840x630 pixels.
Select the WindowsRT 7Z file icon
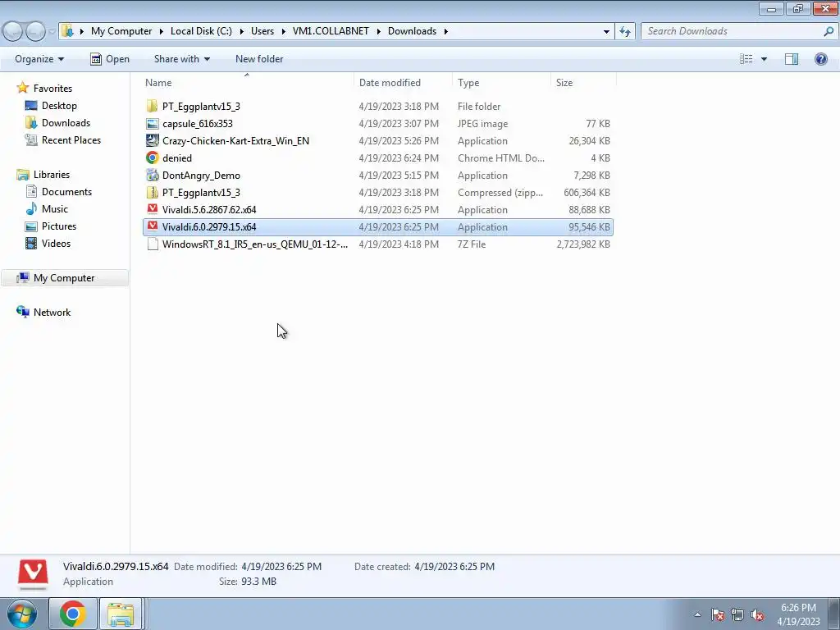[x=152, y=244]
